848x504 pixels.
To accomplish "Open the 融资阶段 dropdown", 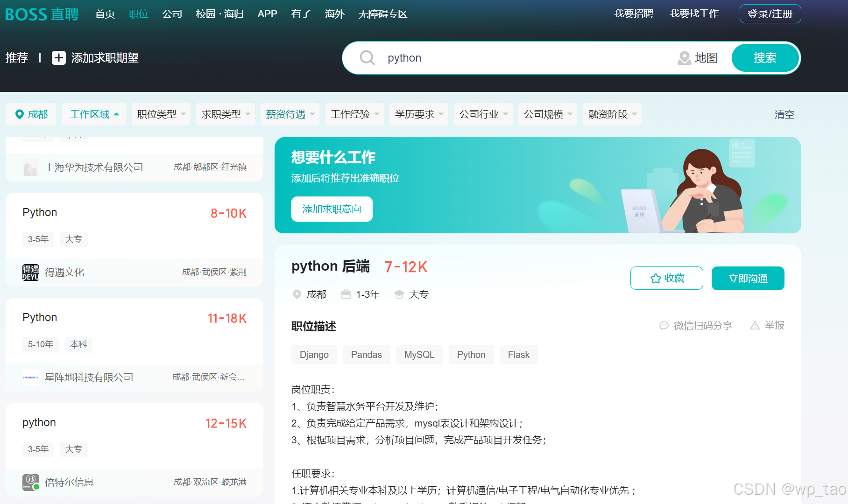I will (612, 114).
